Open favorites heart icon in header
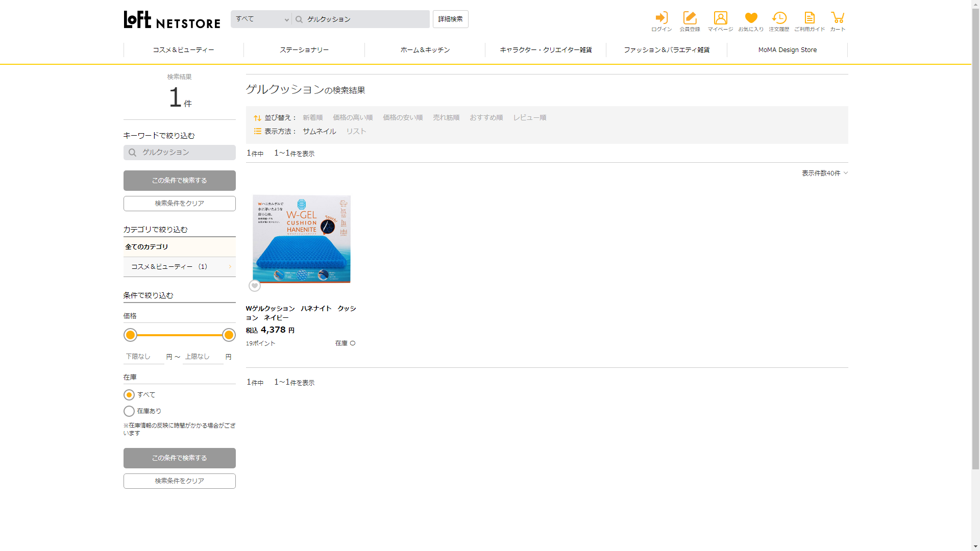Viewport: 980px width, 551px height. click(x=751, y=18)
